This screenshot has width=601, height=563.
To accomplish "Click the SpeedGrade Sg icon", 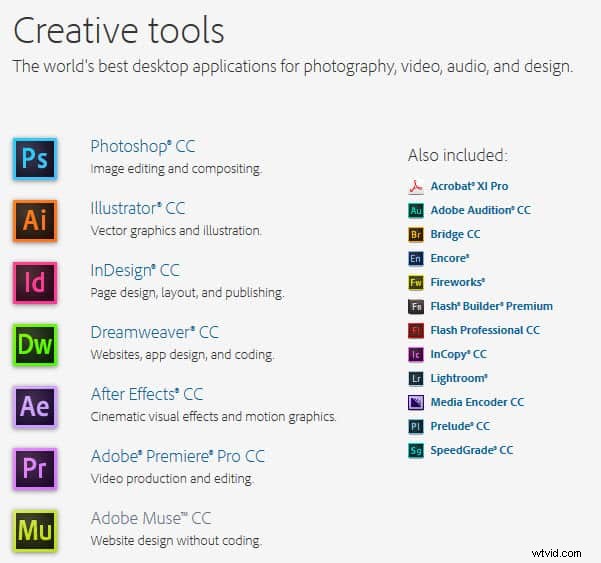I will click(416, 451).
